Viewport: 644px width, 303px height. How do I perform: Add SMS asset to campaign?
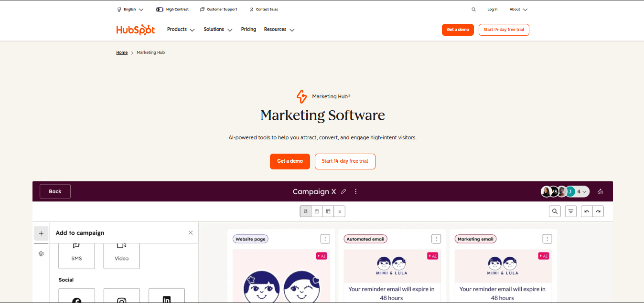(77, 255)
